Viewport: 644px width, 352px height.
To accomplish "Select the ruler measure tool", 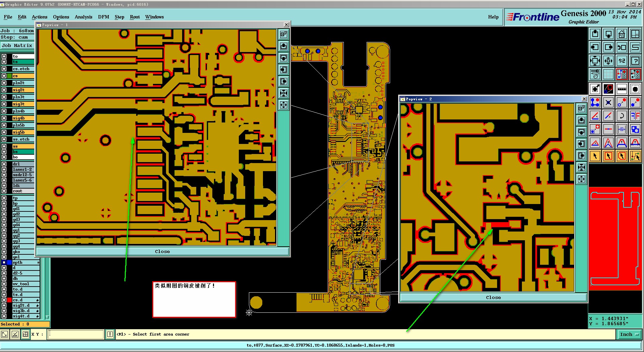I will coord(622,89).
